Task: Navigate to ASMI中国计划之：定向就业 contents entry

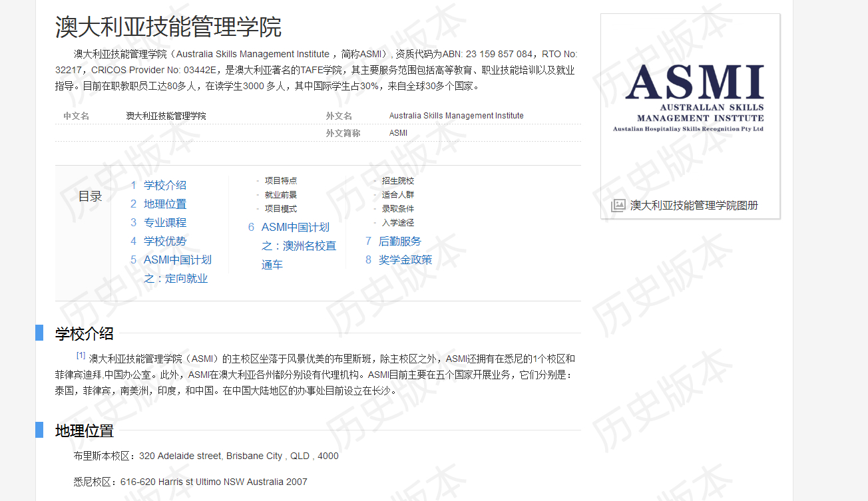Action: point(178,269)
